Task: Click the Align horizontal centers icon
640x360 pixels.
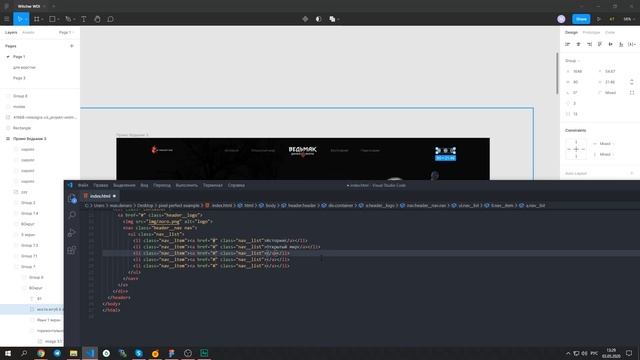Action: tap(578, 44)
